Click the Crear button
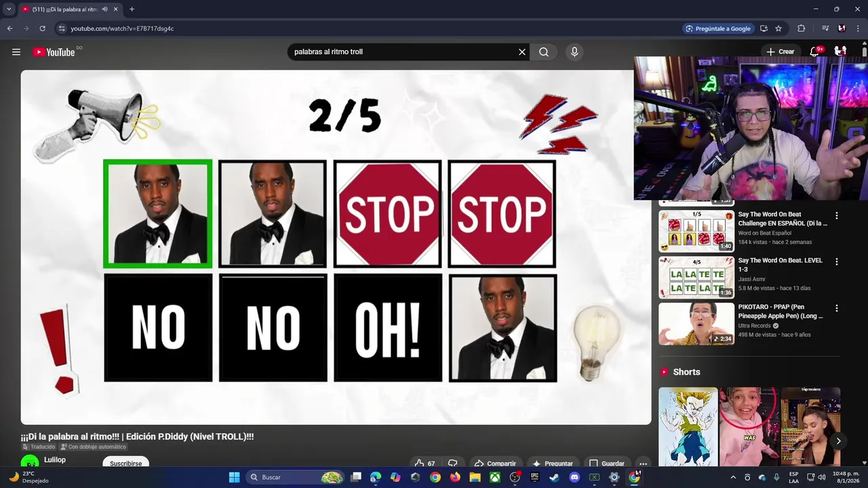 pos(781,52)
